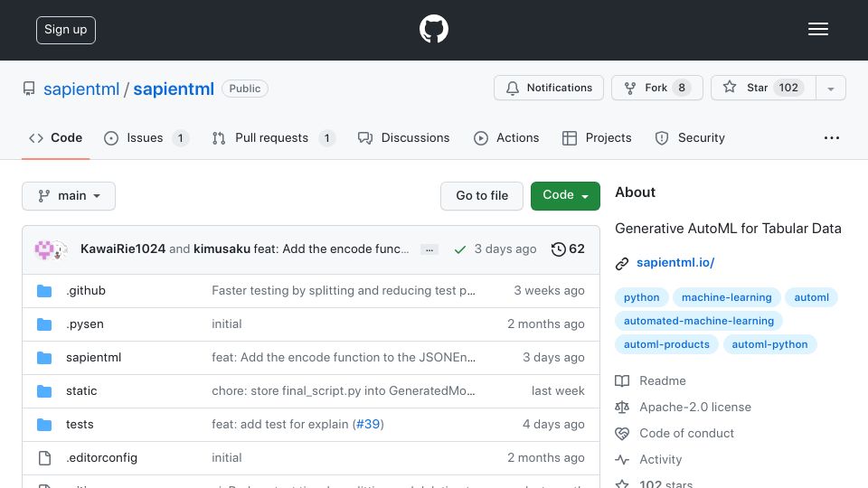
Task: Star the sapientml repository
Action: [x=763, y=88]
